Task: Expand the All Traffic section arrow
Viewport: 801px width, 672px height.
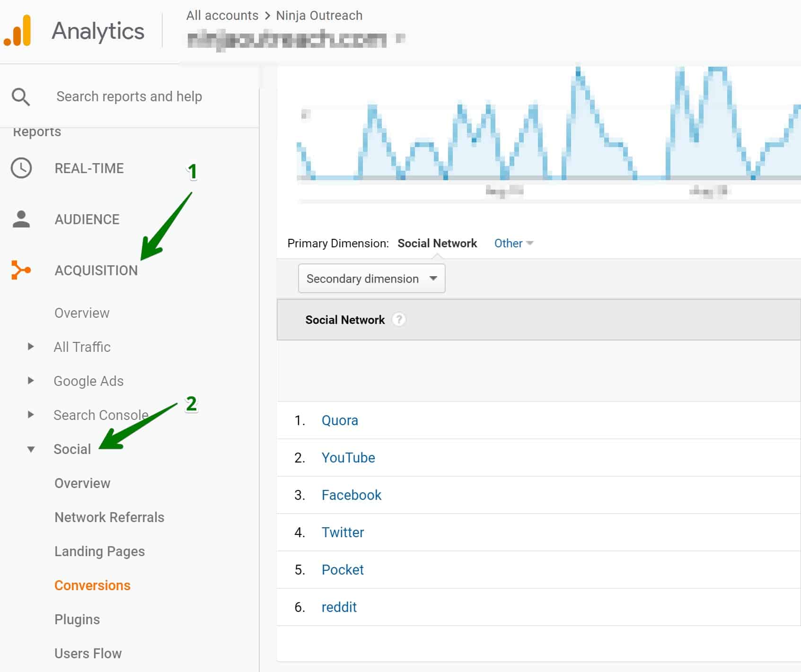Action: [31, 347]
